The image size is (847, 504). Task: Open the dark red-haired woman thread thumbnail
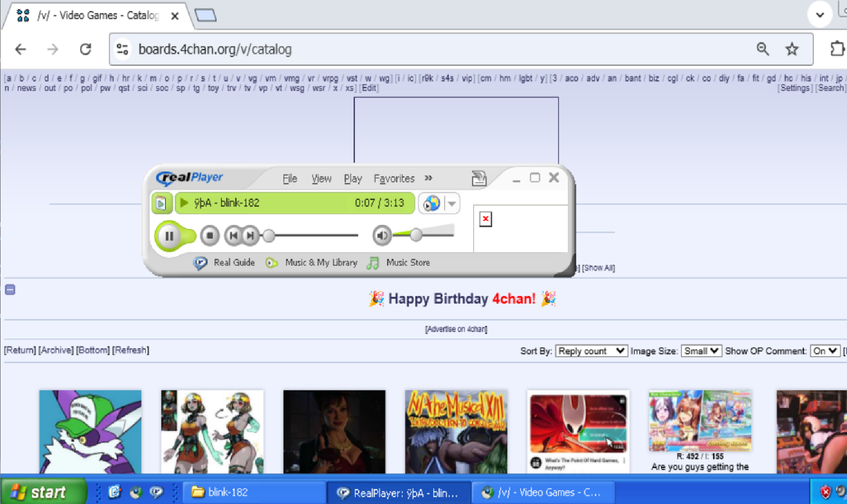[x=334, y=432]
